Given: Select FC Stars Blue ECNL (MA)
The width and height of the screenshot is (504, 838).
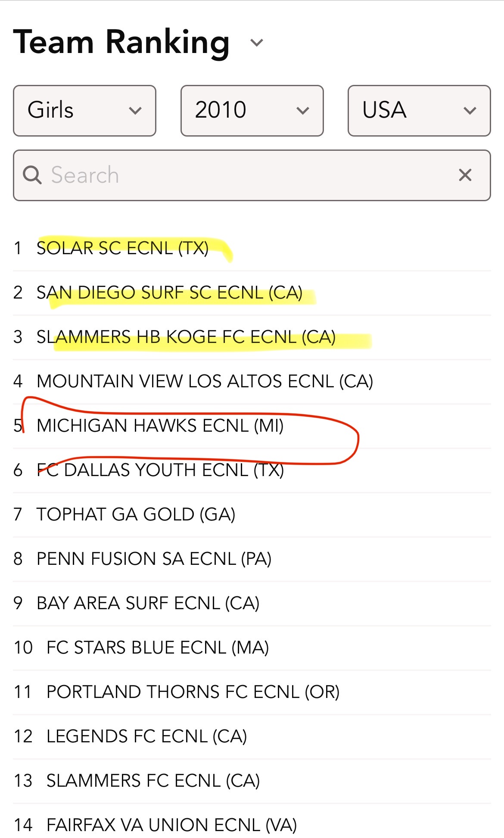Looking at the screenshot, I should point(157,648).
